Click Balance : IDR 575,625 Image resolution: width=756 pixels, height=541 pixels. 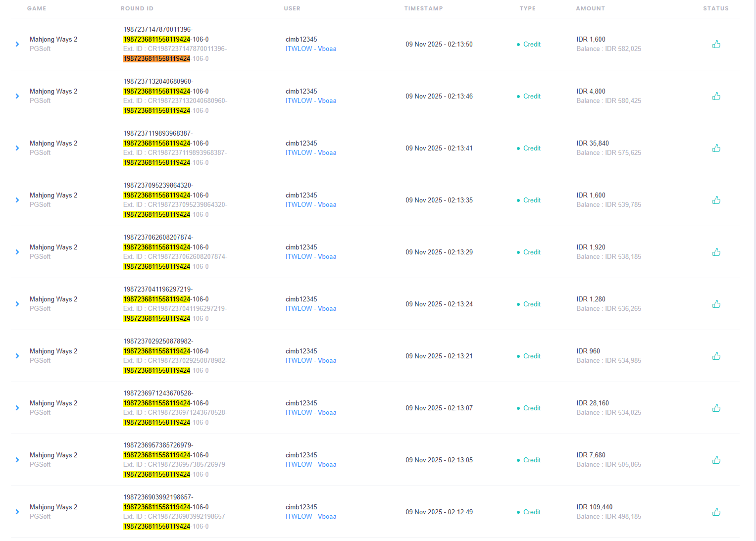(609, 152)
